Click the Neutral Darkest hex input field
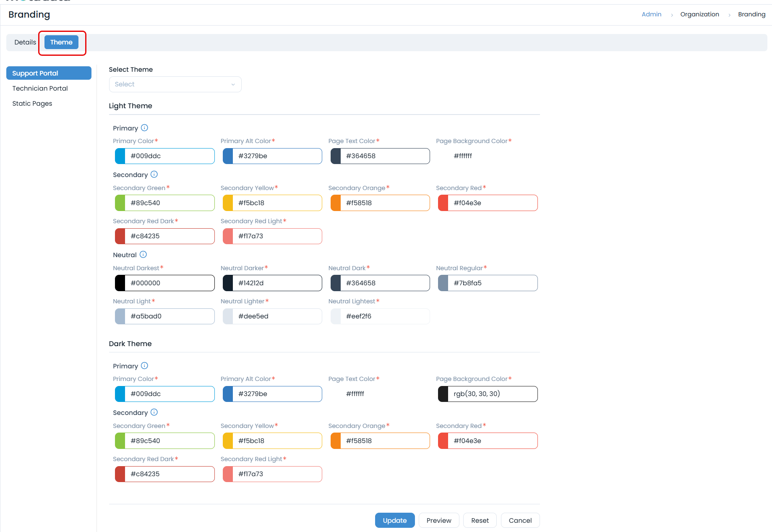This screenshot has height=532, width=772. click(170, 283)
